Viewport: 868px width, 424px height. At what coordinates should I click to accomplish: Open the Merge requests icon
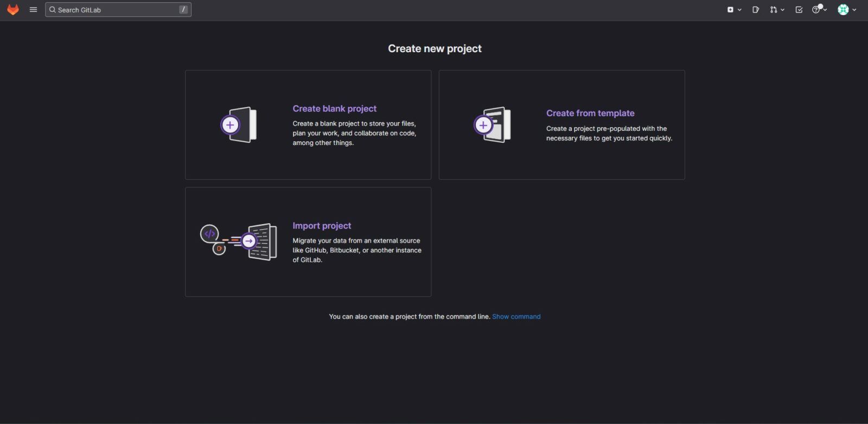tap(774, 10)
